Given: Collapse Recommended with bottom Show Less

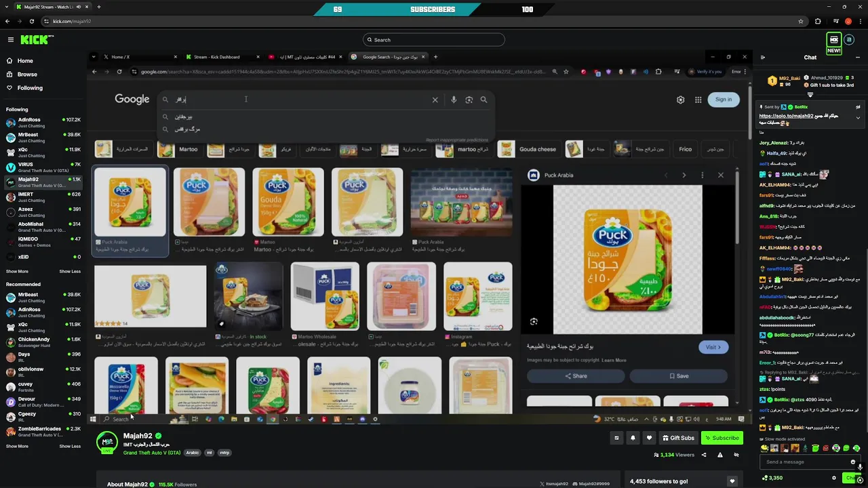Looking at the screenshot, I should click(x=70, y=446).
